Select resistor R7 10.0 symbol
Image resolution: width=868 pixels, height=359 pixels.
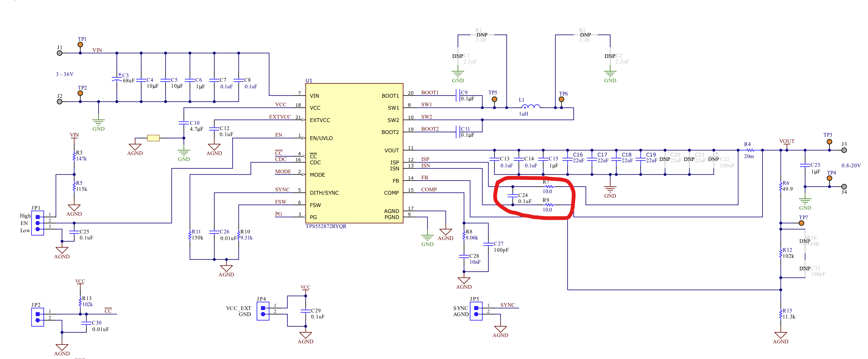549,187
